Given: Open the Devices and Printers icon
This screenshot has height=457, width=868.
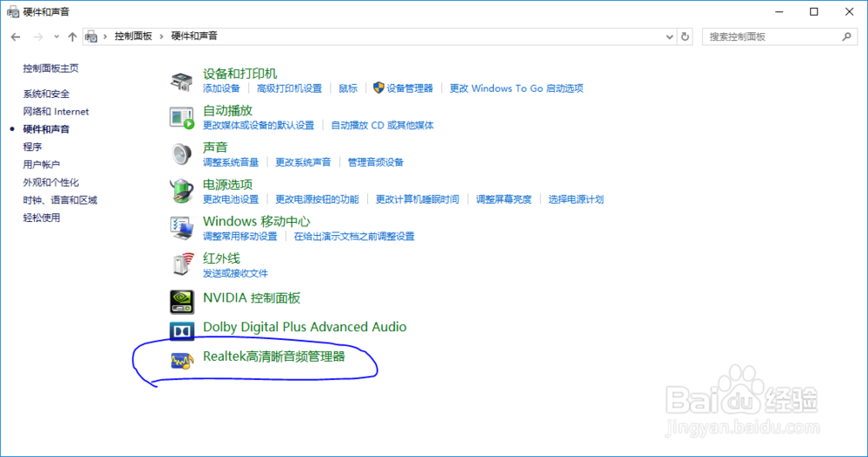Looking at the screenshot, I should coord(181,82).
